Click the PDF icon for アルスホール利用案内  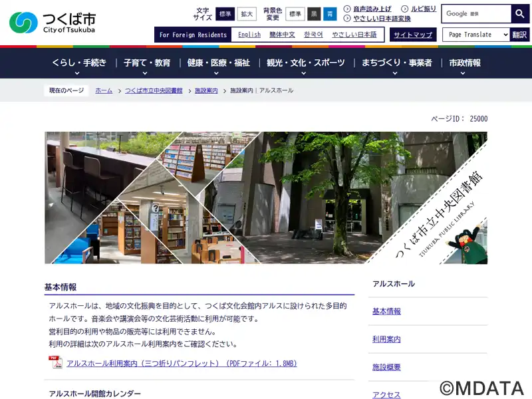[x=56, y=362]
